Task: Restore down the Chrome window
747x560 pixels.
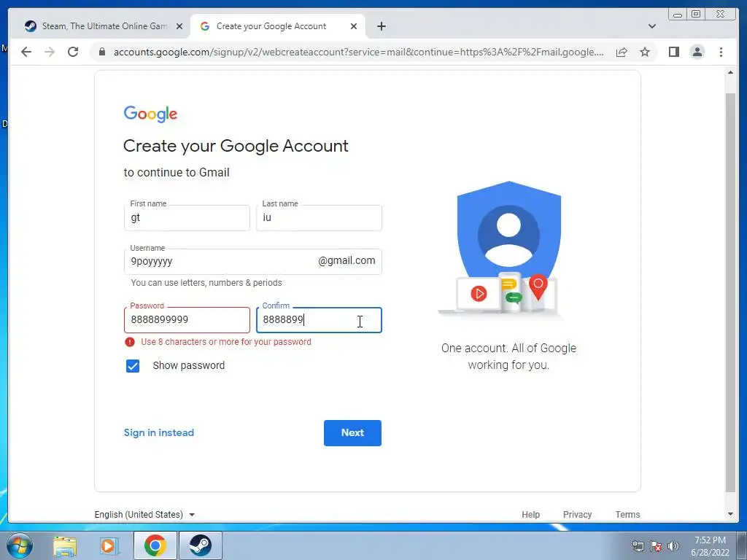Action: (x=696, y=15)
